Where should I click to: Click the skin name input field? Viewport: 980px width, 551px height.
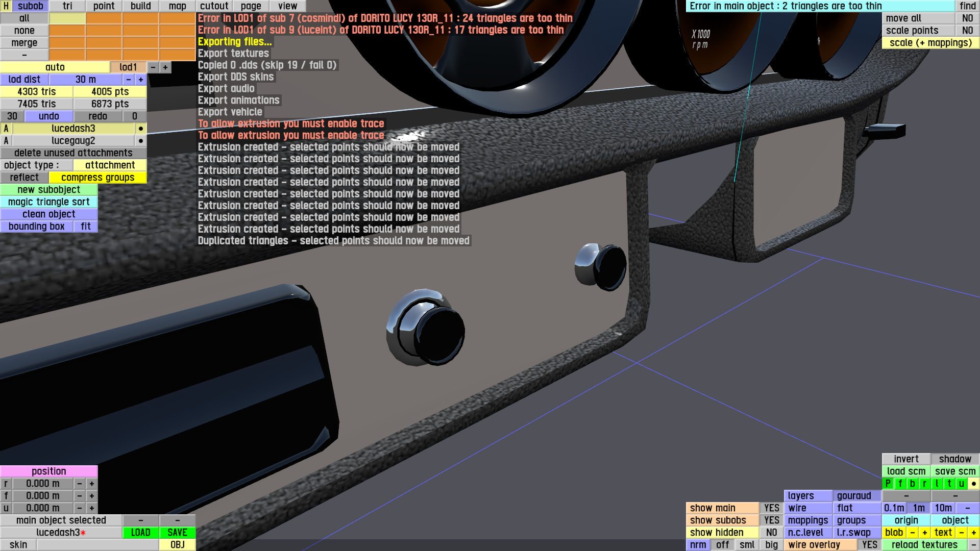pos(97,545)
